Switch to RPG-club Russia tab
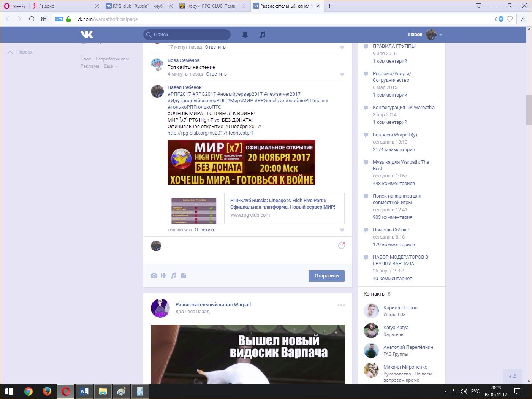The image size is (532, 399). click(x=139, y=6)
